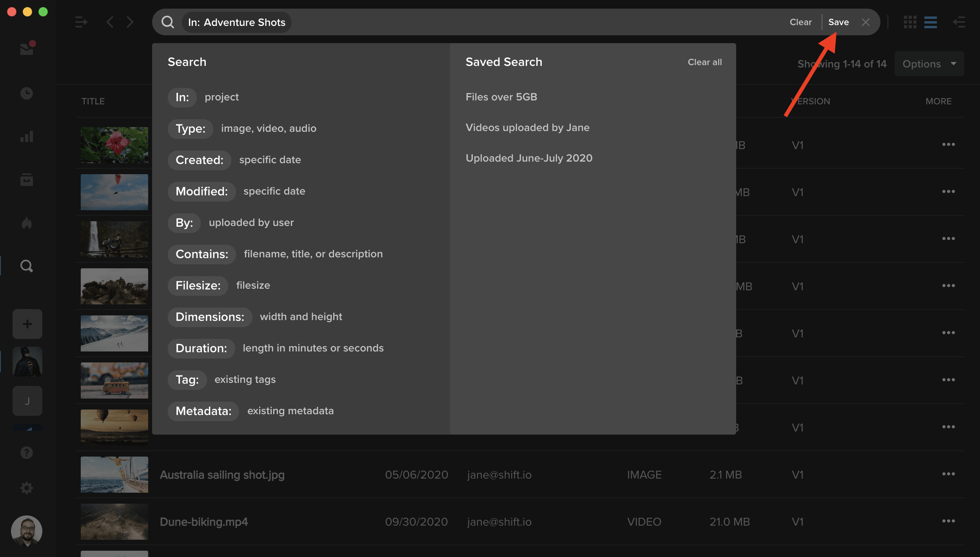Collapse the left sidebar panel toggle
The height and width of the screenshot is (557, 980).
pyautogui.click(x=81, y=22)
